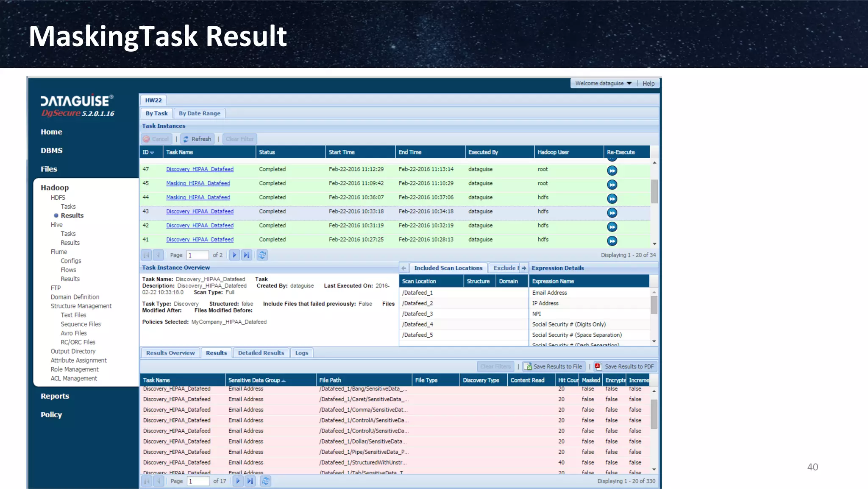Re-execute task 45 Masking_HIPAA_Datafeed
Image resolution: width=868 pixels, height=489 pixels.
tap(612, 184)
